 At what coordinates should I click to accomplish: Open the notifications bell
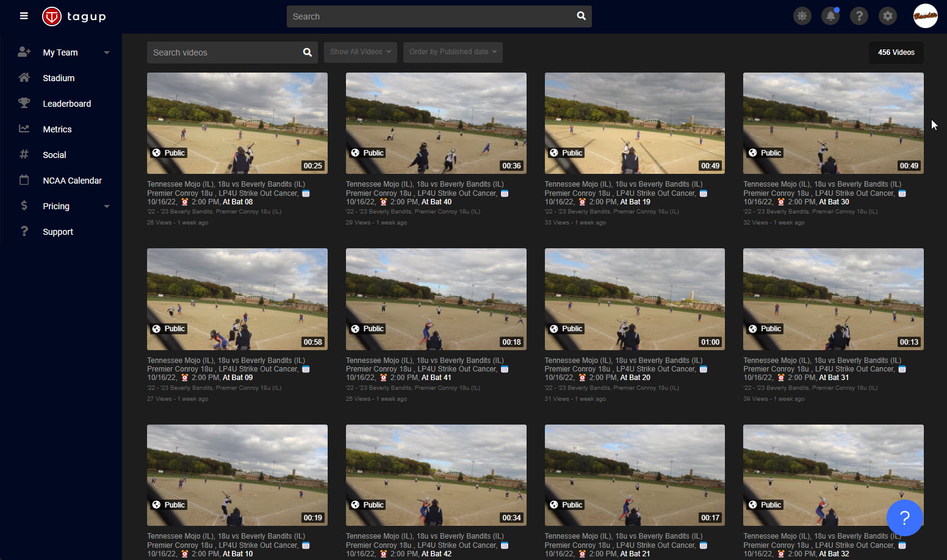click(x=830, y=16)
